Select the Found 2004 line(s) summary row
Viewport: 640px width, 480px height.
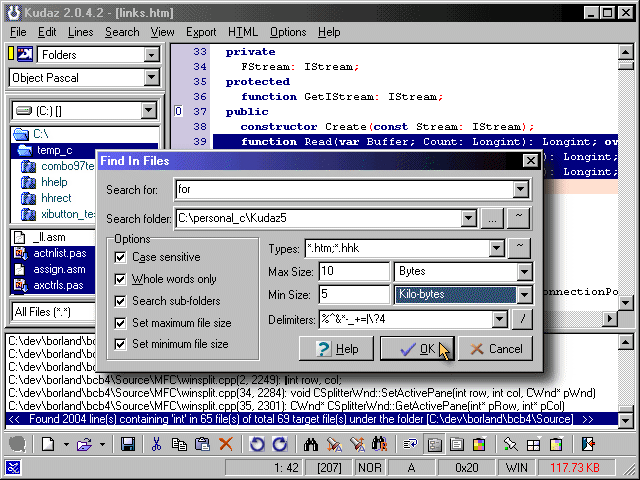tap(311, 419)
